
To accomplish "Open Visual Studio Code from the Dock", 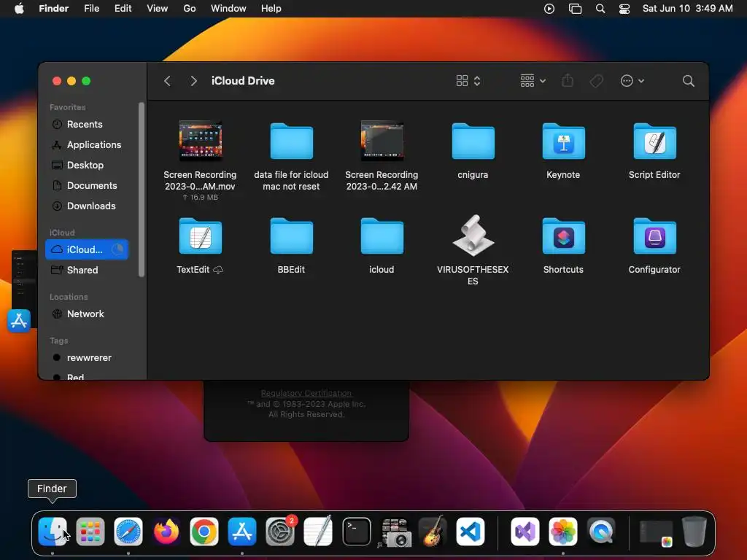I will 471,532.
